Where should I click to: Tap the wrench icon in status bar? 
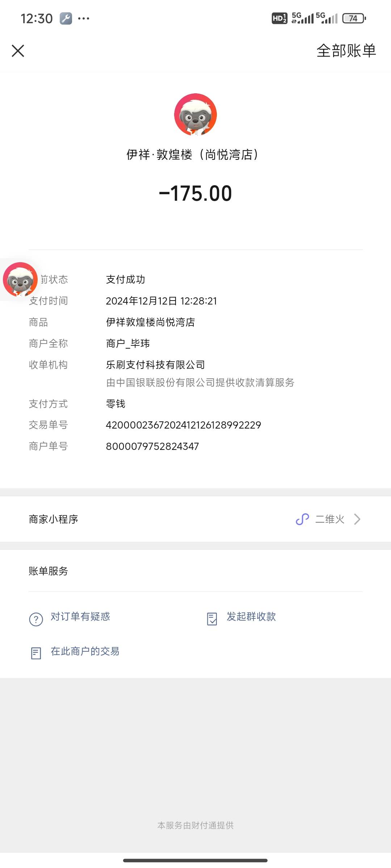[66, 18]
